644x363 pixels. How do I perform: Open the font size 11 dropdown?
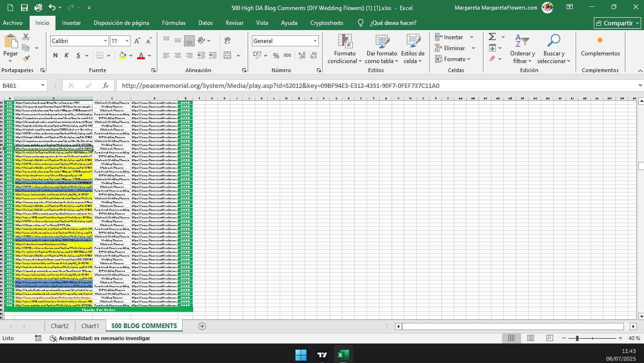pyautogui.click(x=127, y=41)
